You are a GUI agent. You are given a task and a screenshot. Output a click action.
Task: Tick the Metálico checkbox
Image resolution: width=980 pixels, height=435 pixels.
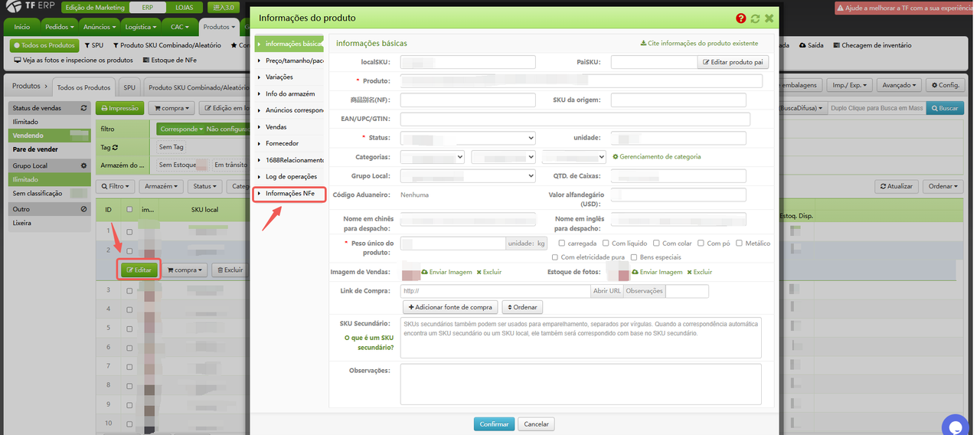740,244
